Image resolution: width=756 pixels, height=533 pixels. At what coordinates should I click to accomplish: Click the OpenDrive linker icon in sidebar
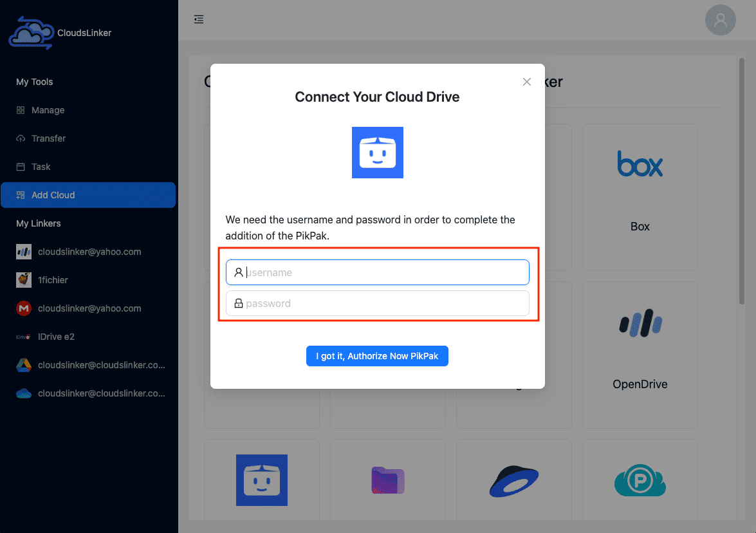pyautogui.click(x=24, y=252)
